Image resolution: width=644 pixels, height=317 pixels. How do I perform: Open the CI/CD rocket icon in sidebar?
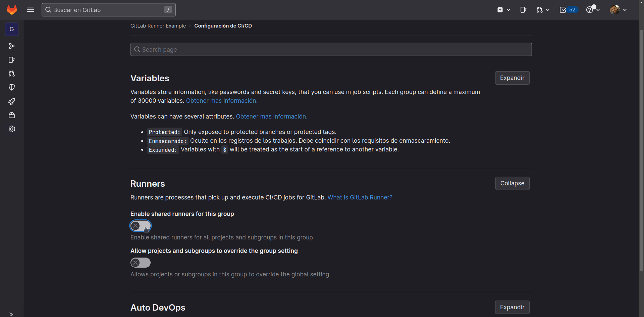pyautogui.click(x=12, y=101)
